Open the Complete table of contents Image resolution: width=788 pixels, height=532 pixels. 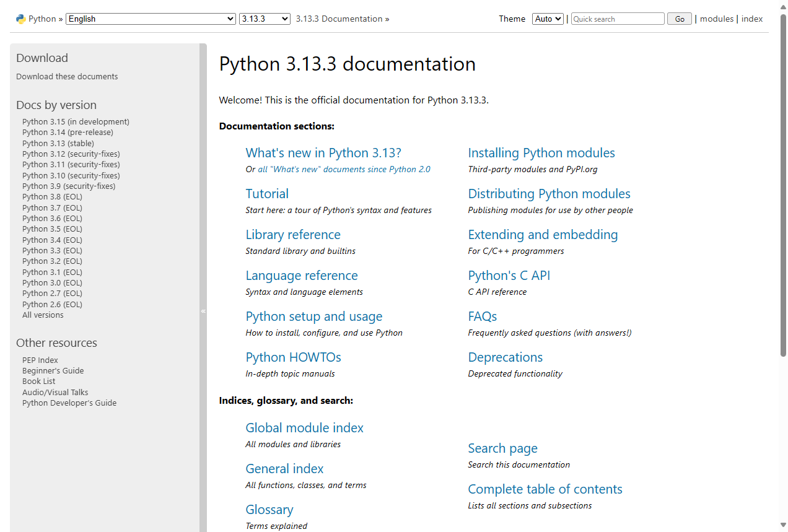[x=545, y=489]
